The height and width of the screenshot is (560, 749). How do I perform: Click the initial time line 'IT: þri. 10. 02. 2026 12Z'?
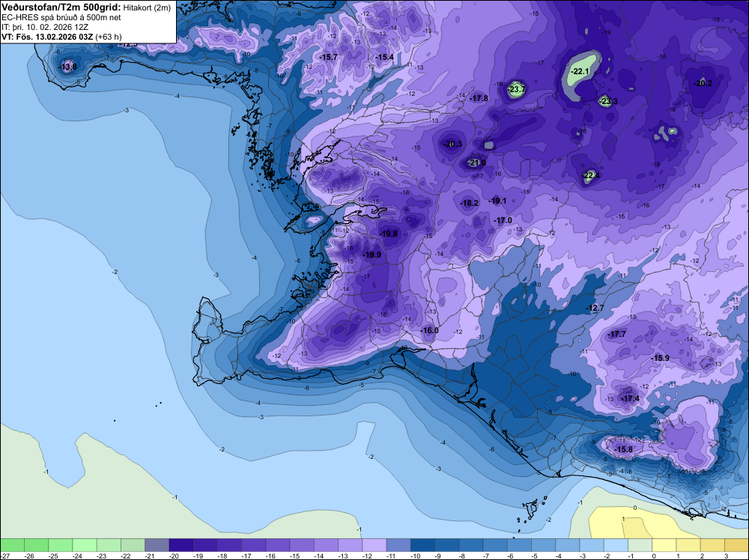coord(44,27)
